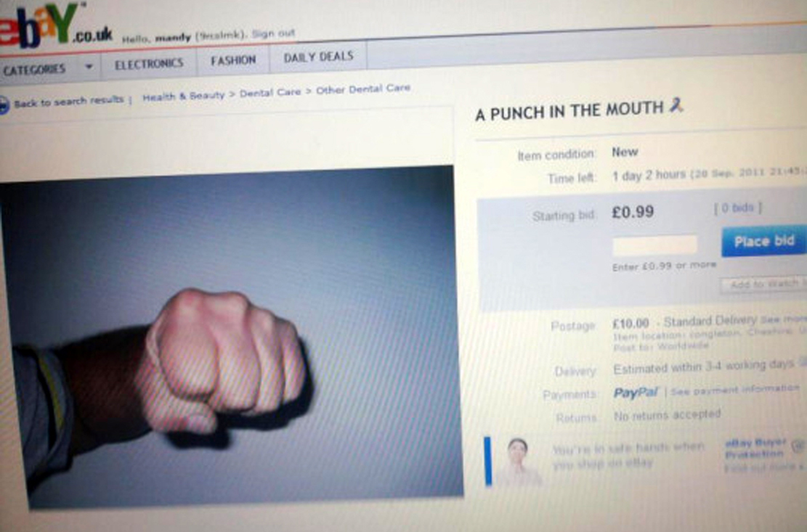This screenshot has width=807, height=532.
Task: Open the Fashion tab
Action: point(233,61)
